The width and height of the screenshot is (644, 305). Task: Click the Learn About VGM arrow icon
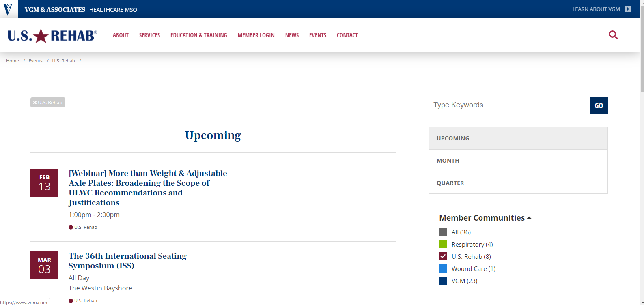click(x=627, y=9)
